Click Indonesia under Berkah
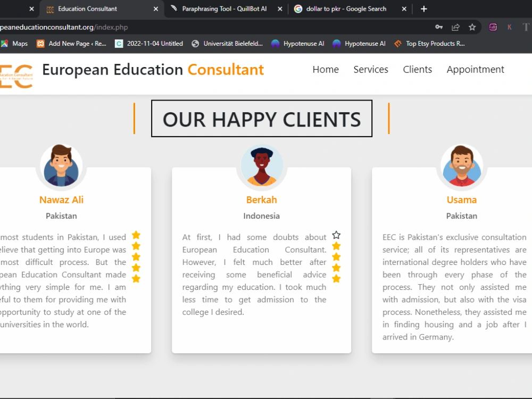532x399 pixels. click(x=262, y=216)
